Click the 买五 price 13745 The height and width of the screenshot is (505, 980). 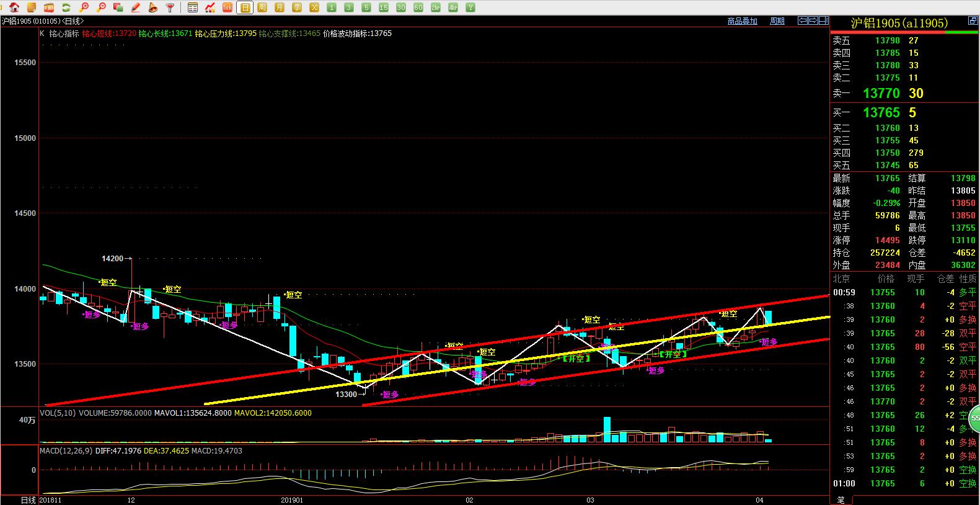[888, 165]
